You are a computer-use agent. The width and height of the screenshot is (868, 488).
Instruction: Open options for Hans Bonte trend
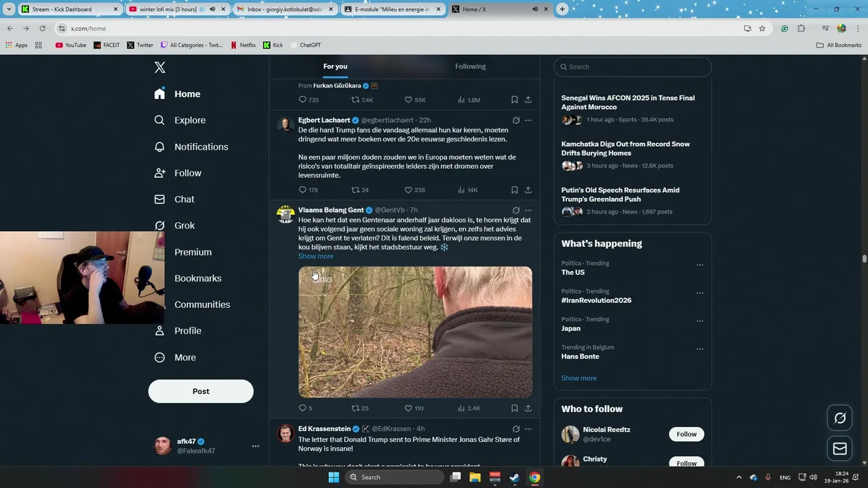point(700,349)
